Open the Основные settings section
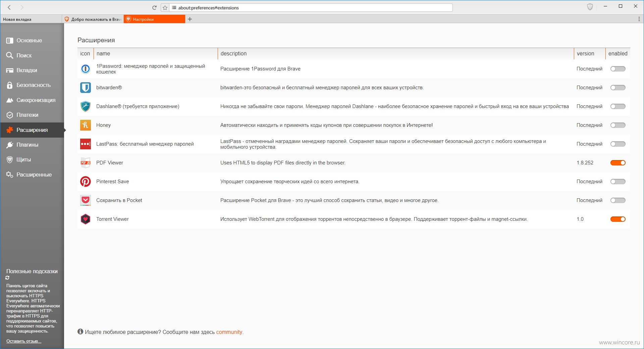Viewport: 644px width, 349px height. click(32, 40)
